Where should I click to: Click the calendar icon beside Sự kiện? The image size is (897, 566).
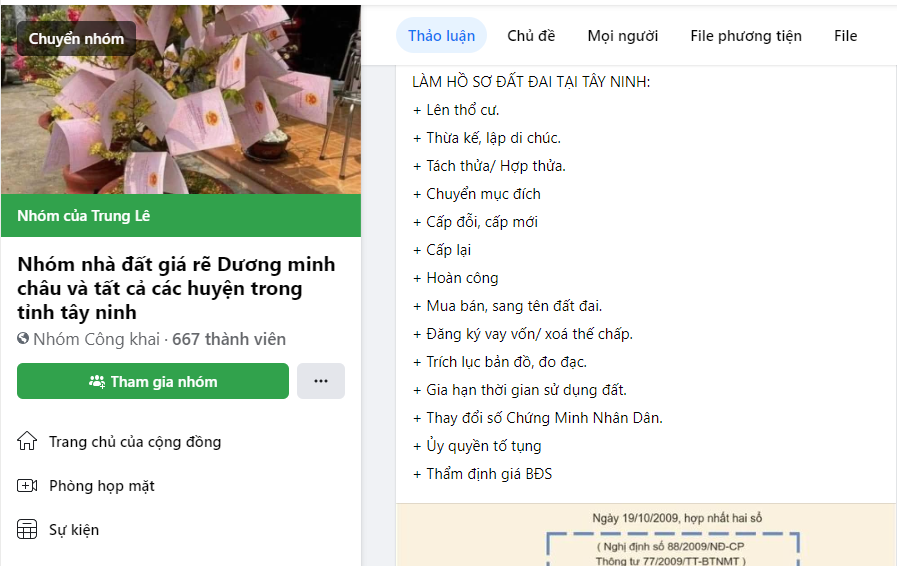click(27, 530)
